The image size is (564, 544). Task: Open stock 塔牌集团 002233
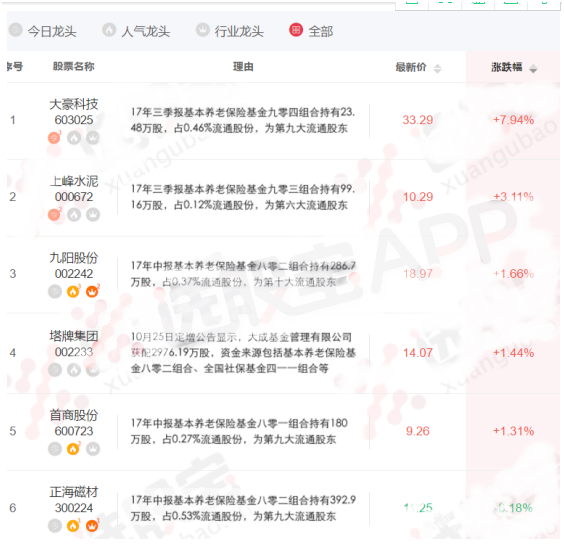(x=74, y=344)
